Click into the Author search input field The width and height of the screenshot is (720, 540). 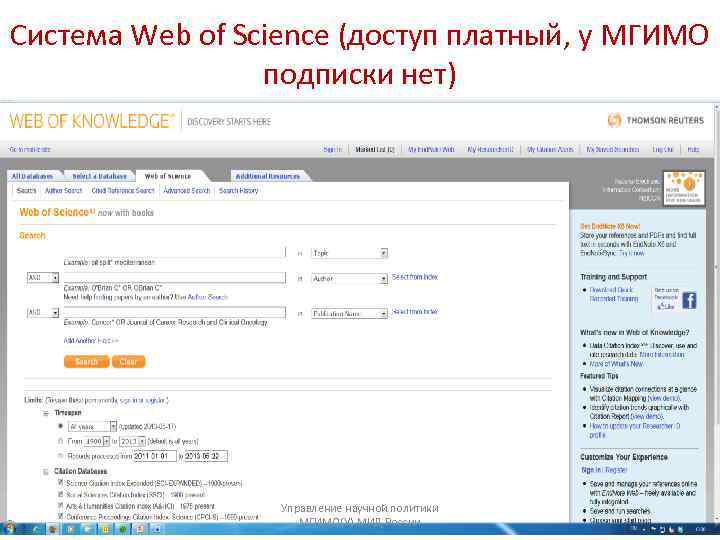pyautogui.click(x=174, y=277)
